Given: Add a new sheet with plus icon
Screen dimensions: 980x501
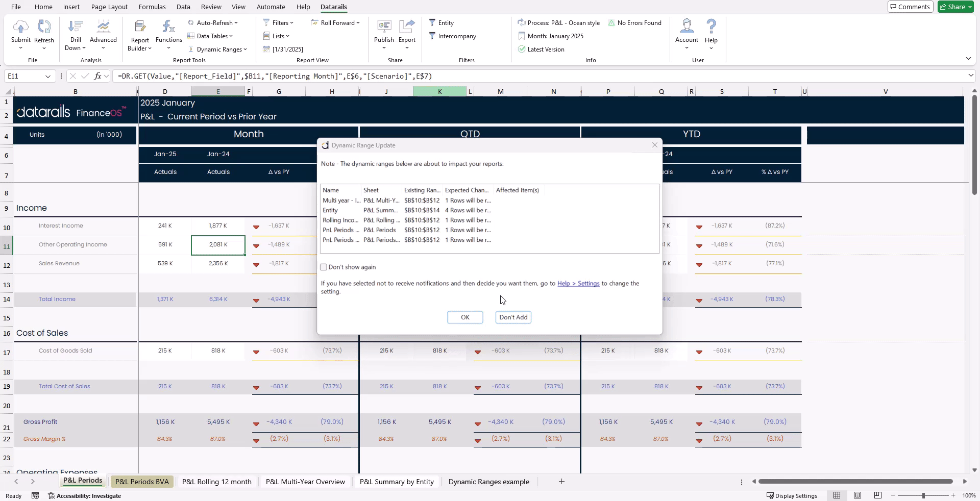Looking at the screenshot, I should [561, 482].
